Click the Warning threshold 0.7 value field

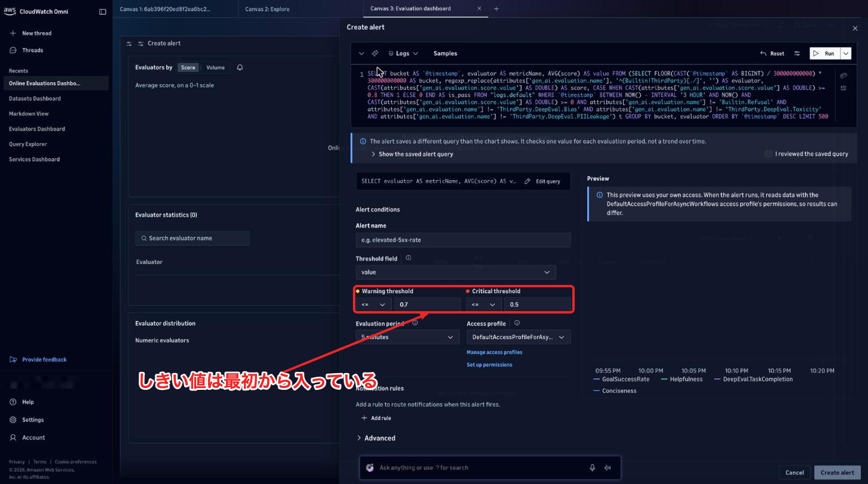[x=427, y=305]
